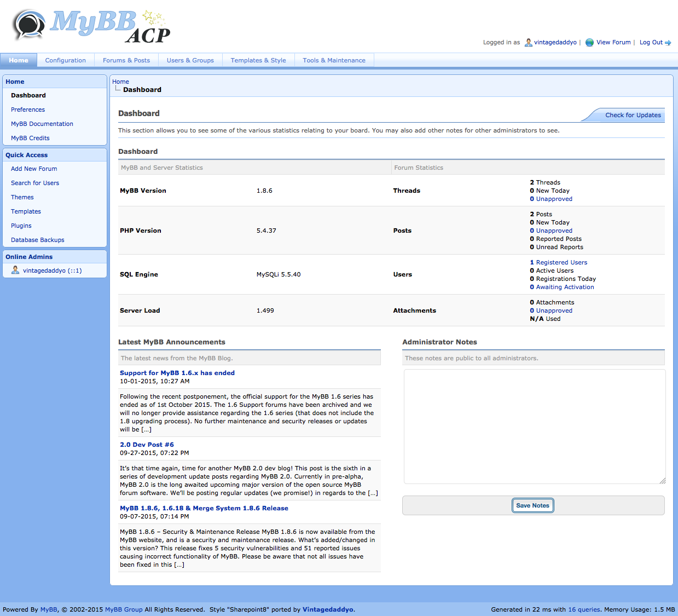
Task: Click Check for Updates
Action: [633, 115]
